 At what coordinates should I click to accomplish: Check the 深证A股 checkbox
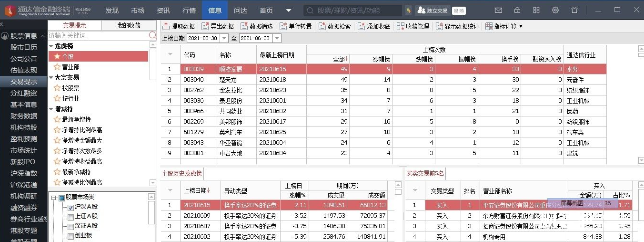point(70,226)
